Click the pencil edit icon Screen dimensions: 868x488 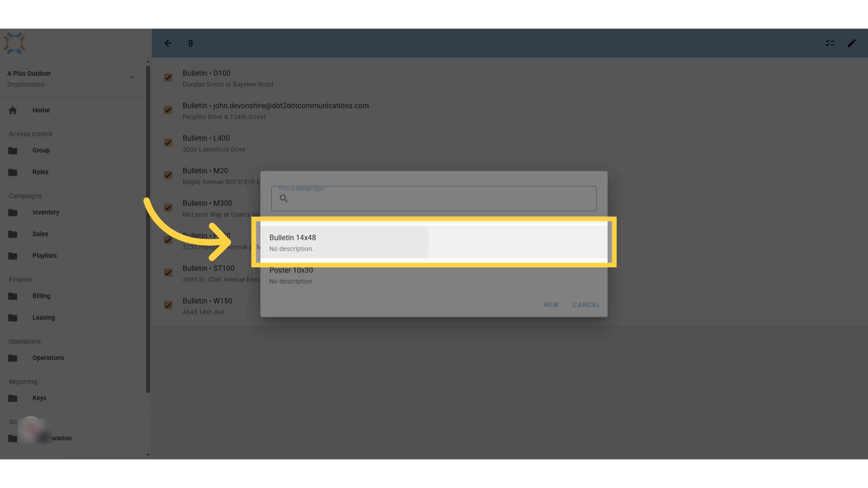[852, 43]
